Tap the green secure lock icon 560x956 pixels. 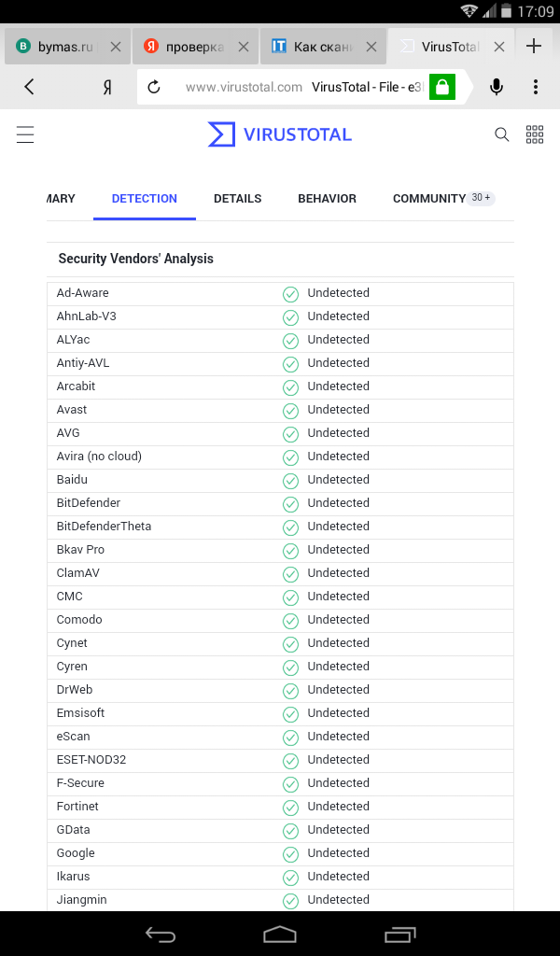coord(442,87)
